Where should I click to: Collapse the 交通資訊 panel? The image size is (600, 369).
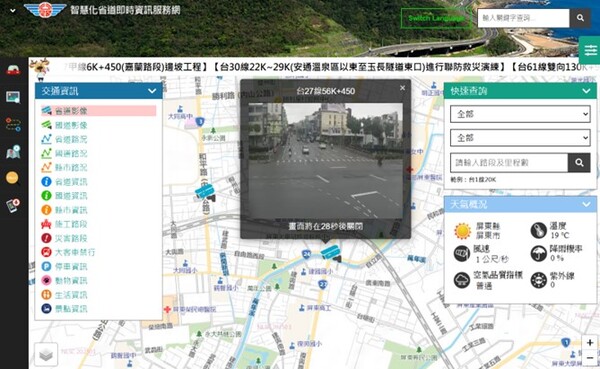(x=152, y=91)
